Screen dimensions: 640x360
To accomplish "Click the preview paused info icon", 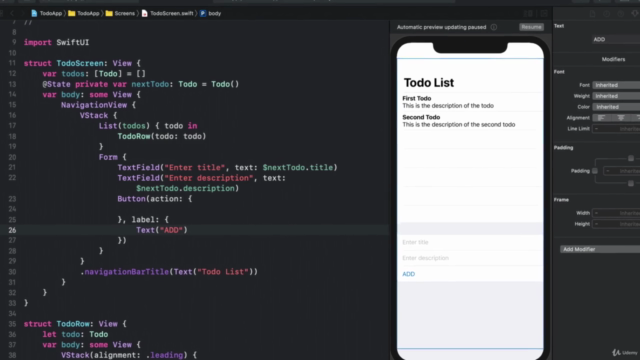I will pyautogui.click(x=494, y=27).
